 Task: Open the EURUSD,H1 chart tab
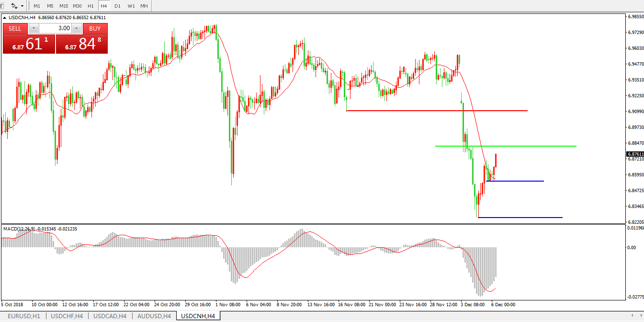(x=24, y=316)
